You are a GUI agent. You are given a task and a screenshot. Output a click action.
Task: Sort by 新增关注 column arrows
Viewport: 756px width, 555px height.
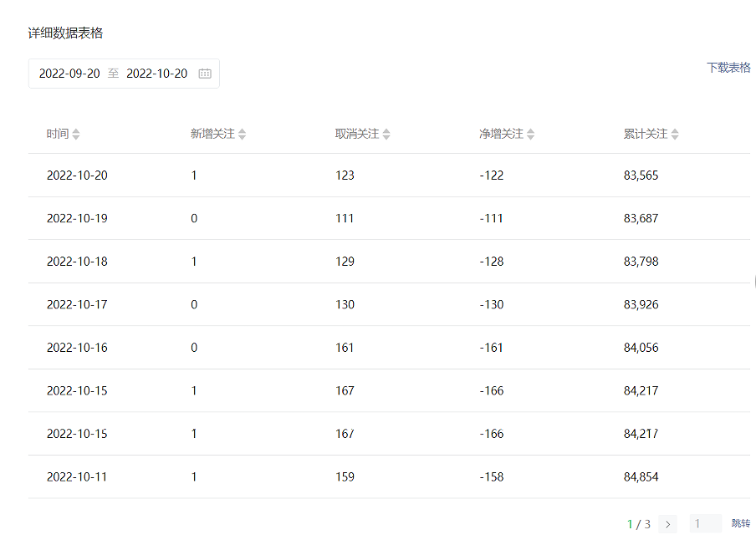[x=242, y=135]
